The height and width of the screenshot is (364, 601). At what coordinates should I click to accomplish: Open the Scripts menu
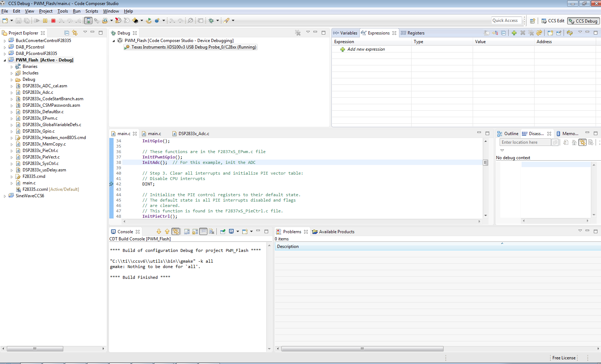point(92,11)
